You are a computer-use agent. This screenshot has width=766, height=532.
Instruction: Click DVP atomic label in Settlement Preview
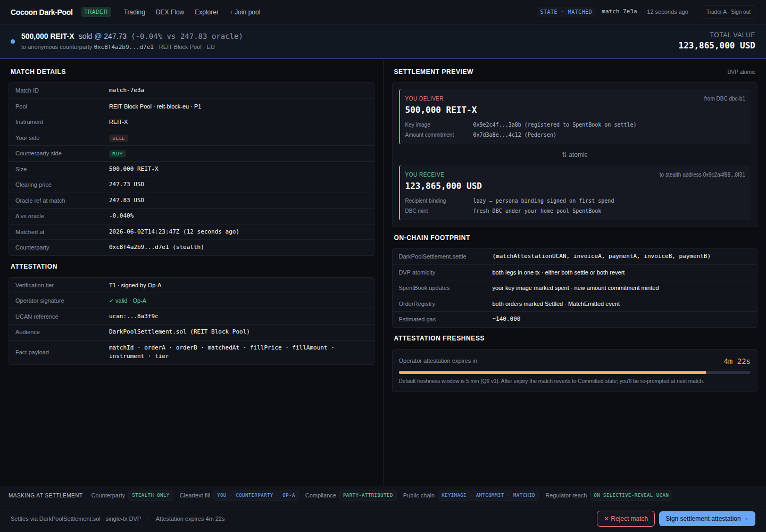pos(741,72)
